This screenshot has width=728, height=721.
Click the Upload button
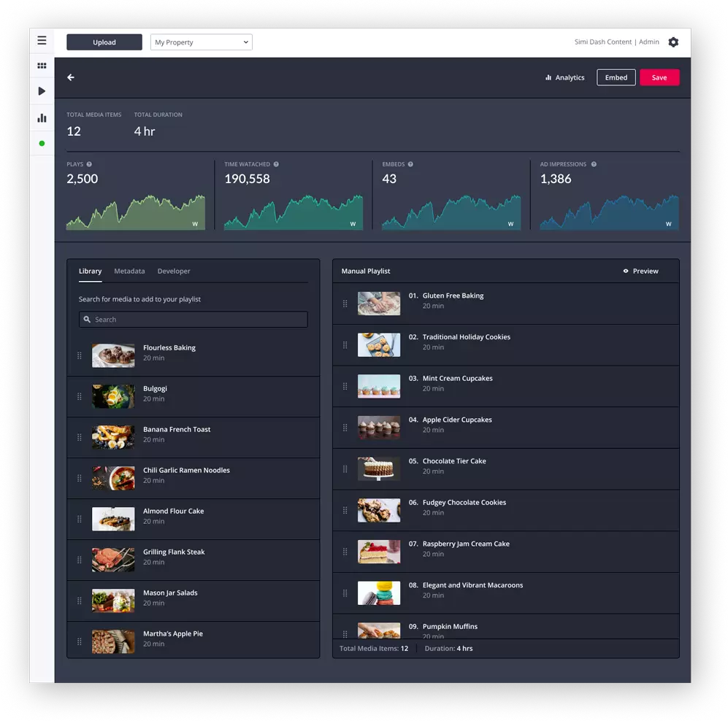(x=104, y=42)
